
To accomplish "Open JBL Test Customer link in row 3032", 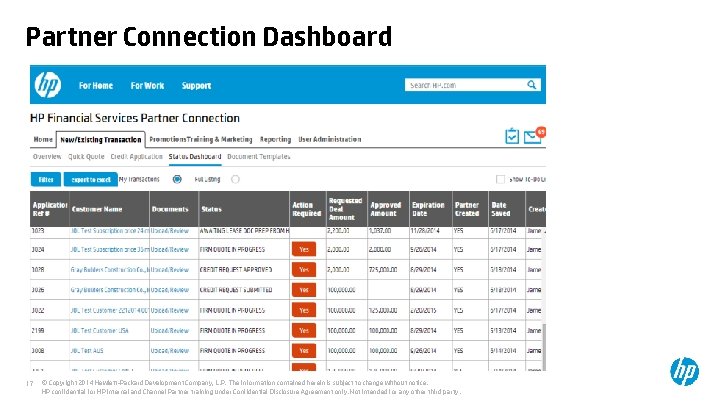I will click(110, 310).
